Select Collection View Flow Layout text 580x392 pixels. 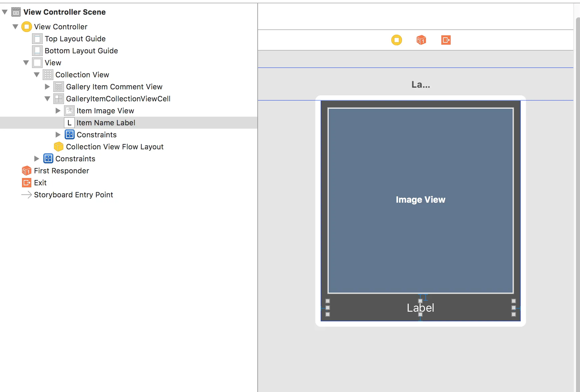click(x=115, y=147)
